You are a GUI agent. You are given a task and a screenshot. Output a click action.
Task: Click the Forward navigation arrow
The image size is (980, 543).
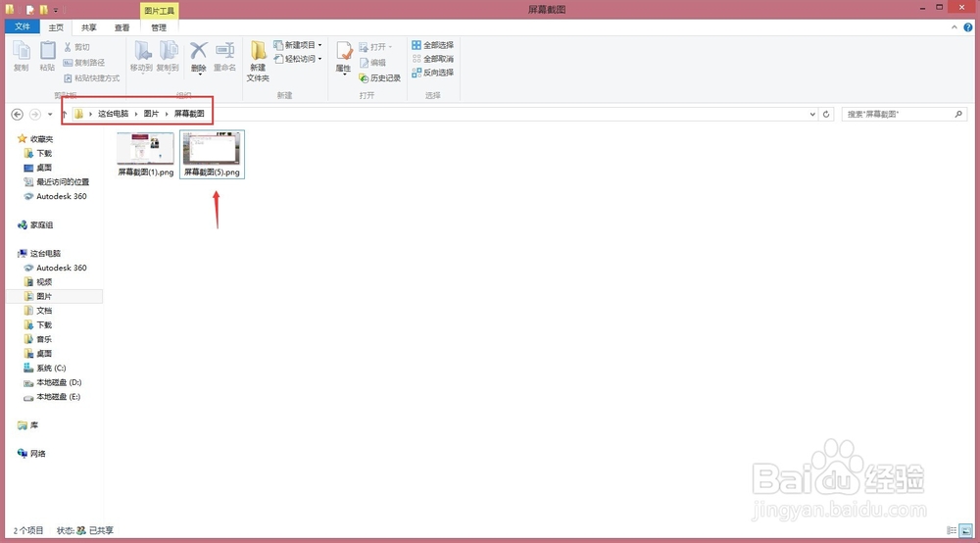[x=35, y=115]
